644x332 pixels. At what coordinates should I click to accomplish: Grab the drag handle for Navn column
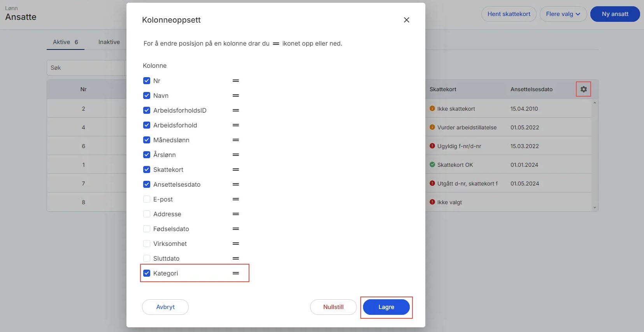point(236,95)
